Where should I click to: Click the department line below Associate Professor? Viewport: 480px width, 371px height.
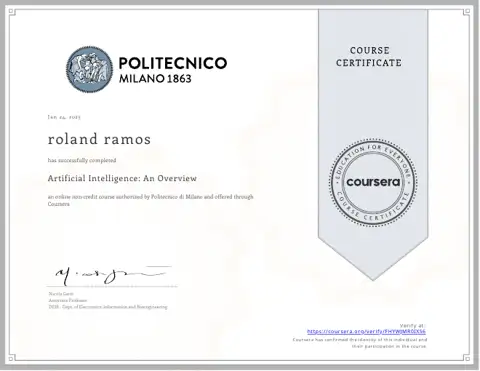(108, 307)
